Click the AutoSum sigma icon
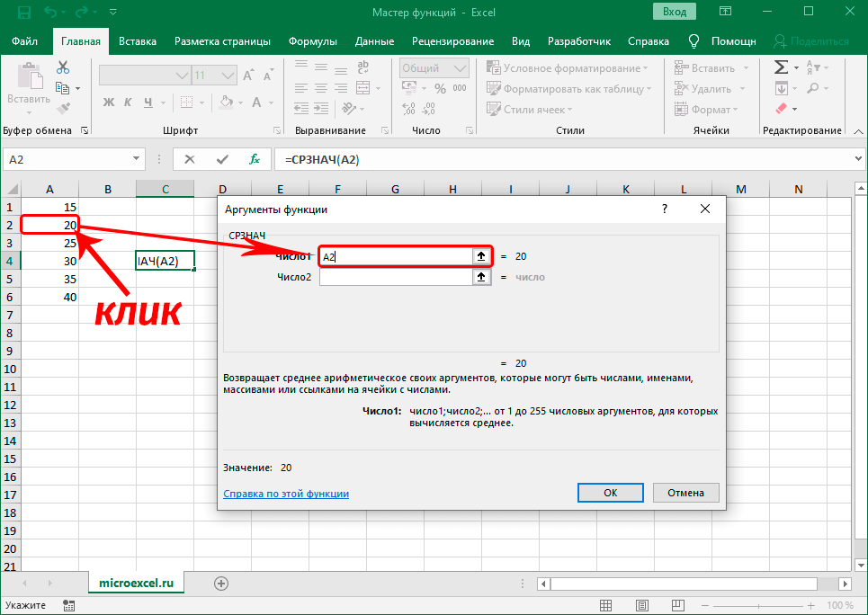The height and width of the screenshot is (615, 868). pyautogui.click(x=781, y=67)
